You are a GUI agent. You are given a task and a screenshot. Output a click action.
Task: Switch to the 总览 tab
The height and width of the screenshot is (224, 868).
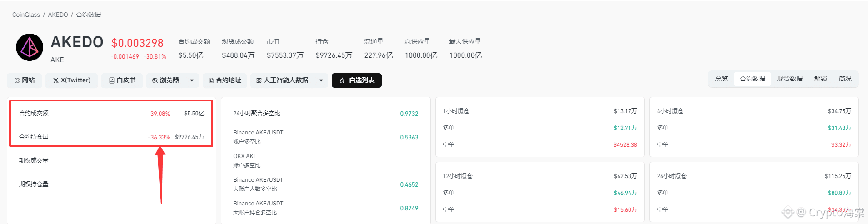tap(722, 79)
